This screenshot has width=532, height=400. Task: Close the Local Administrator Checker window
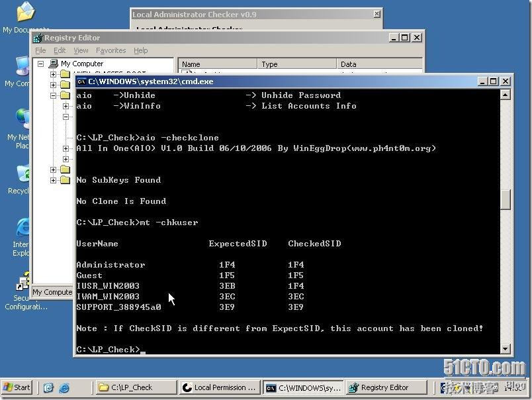(x=377, y=14)
